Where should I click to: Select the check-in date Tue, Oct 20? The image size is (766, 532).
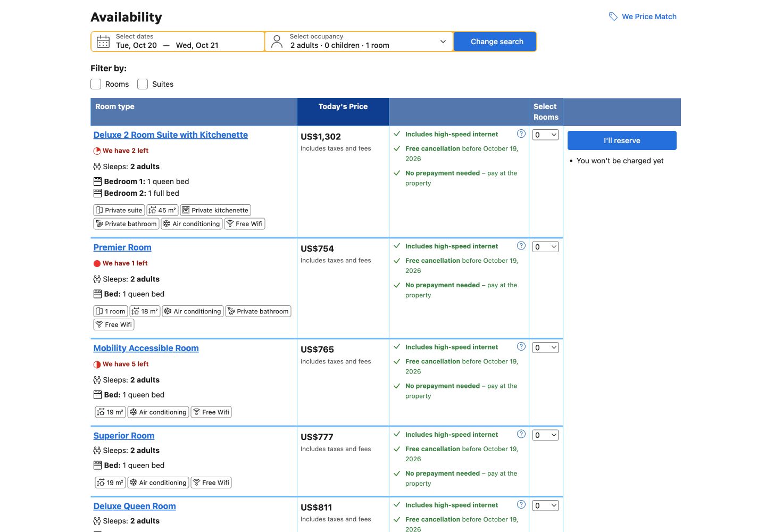[x=136, y=45]
